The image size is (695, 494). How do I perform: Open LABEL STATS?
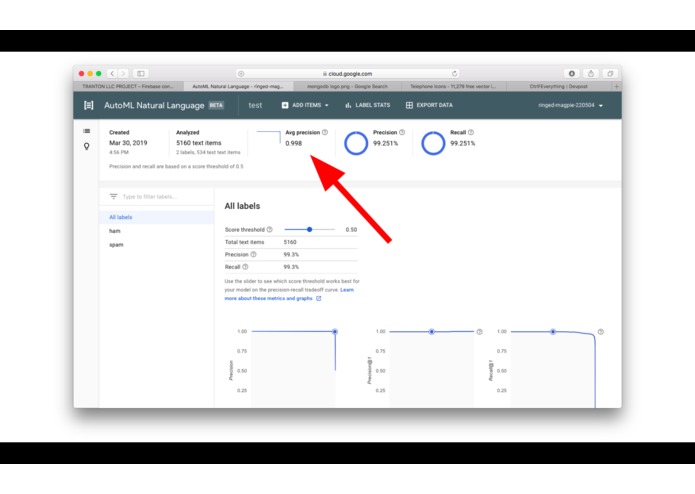coord(367,105)
